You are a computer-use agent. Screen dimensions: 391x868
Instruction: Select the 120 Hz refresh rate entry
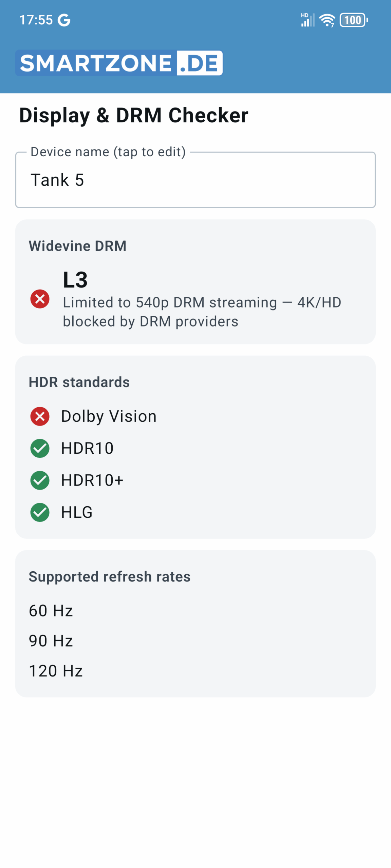click(56, 671)
